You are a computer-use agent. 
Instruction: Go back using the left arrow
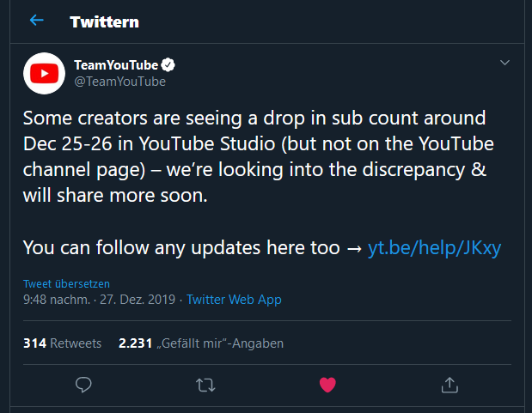tap(37, 21)
